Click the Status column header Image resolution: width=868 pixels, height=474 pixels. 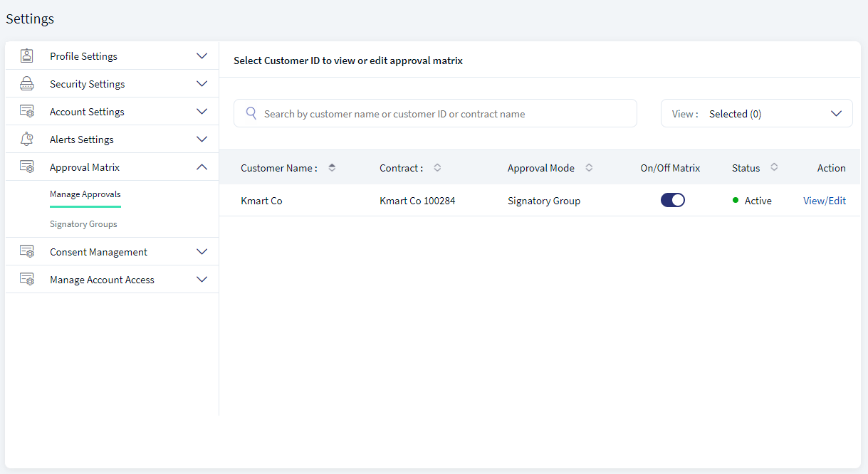[x=746, y=168]
